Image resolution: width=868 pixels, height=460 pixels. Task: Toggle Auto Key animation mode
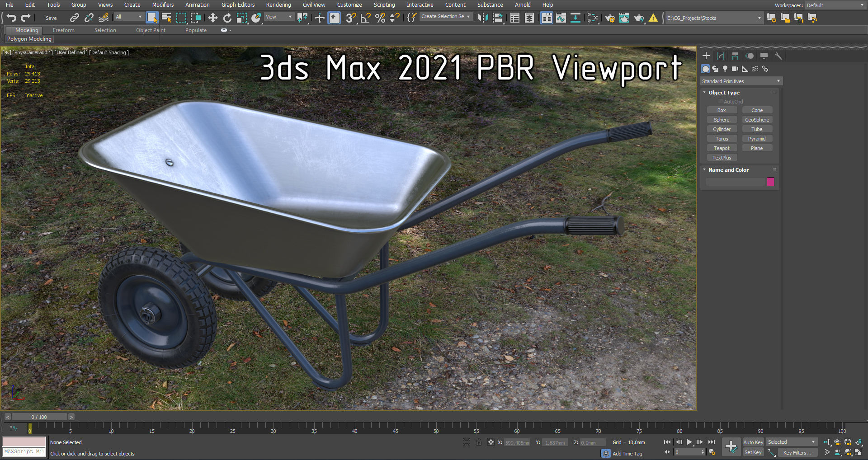(x=753, y=442)
